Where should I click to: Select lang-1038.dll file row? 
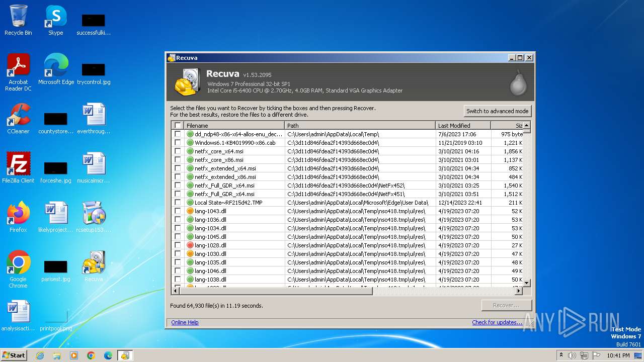pos(347,280)
